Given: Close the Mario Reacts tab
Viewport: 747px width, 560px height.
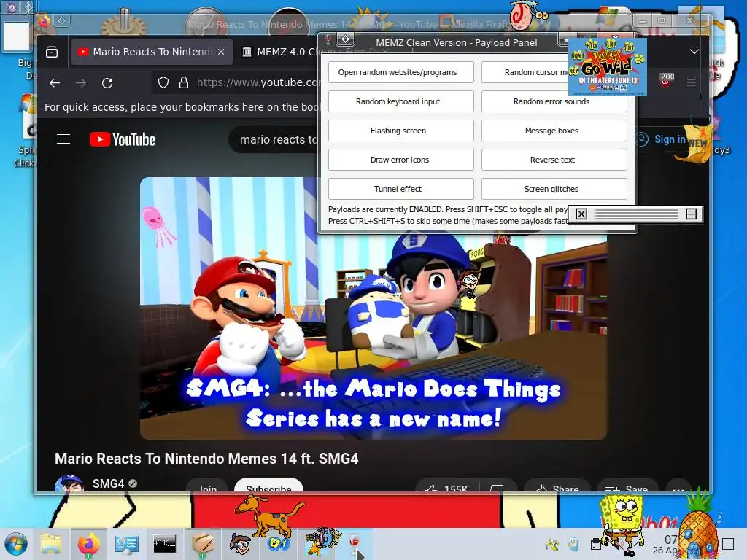Looking at the screenshot, I should coord(221,52).
